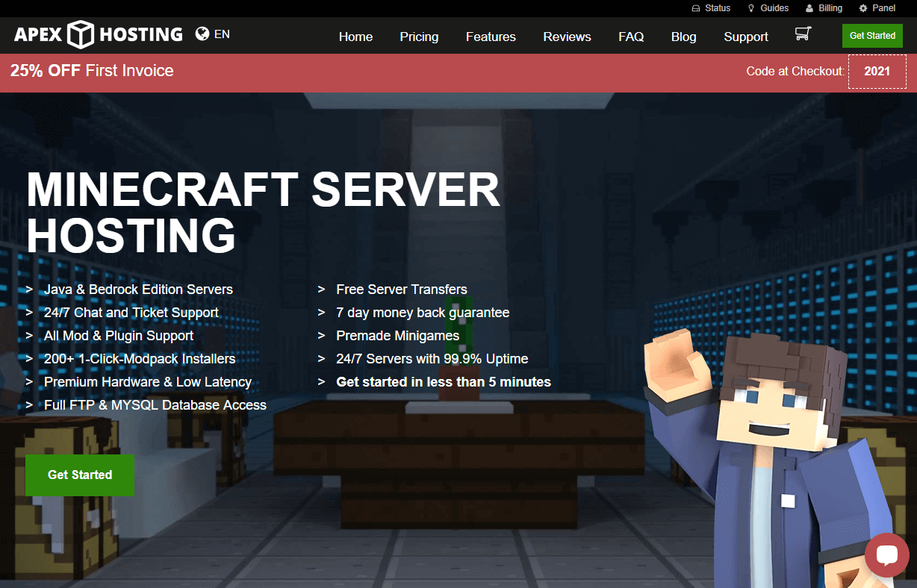The image size is (917, 588).
Task: Open the language globe icon
Action: [x=202, y=34]
